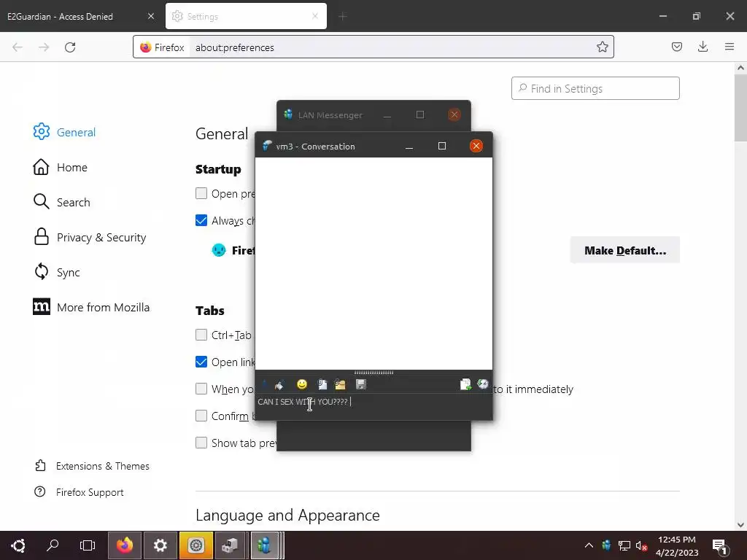The width and height of the screenshot is (747, 560).
Task: Open Task View from the taskbar
Action: point(88,545)
